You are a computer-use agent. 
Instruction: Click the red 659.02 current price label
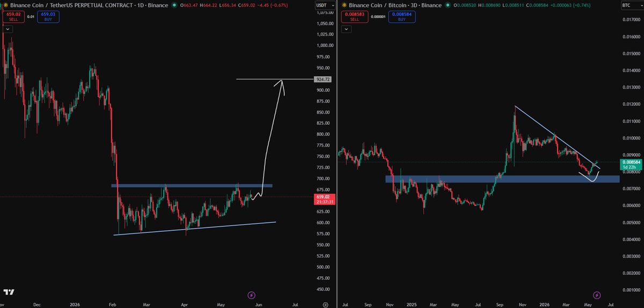[x=324, y=199]
